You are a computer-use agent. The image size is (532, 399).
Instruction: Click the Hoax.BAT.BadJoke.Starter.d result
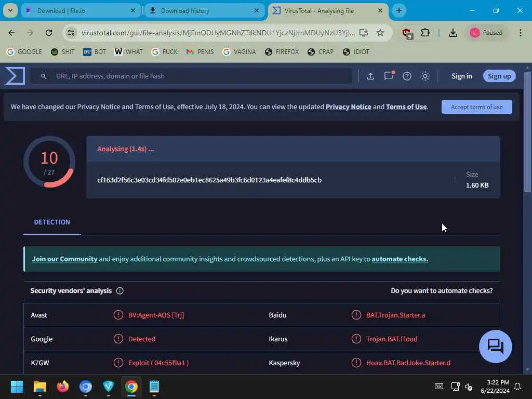pyautogui.click(x=408, y=363)
